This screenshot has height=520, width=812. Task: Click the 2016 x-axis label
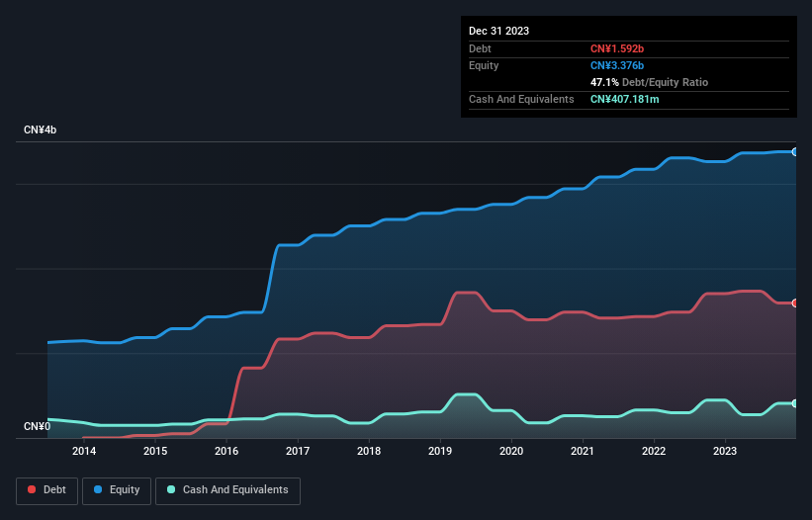pos(226,451)
